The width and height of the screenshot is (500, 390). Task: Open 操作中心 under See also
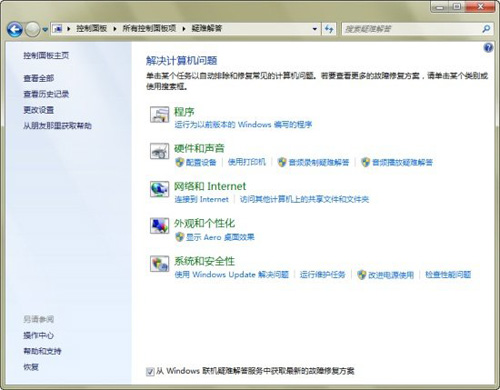[x=38, y=335]
